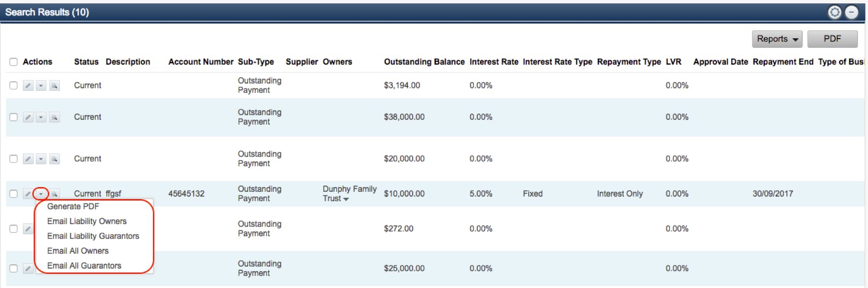
Task: Choose Email All Owners
Action: click(x=78, y=251)
